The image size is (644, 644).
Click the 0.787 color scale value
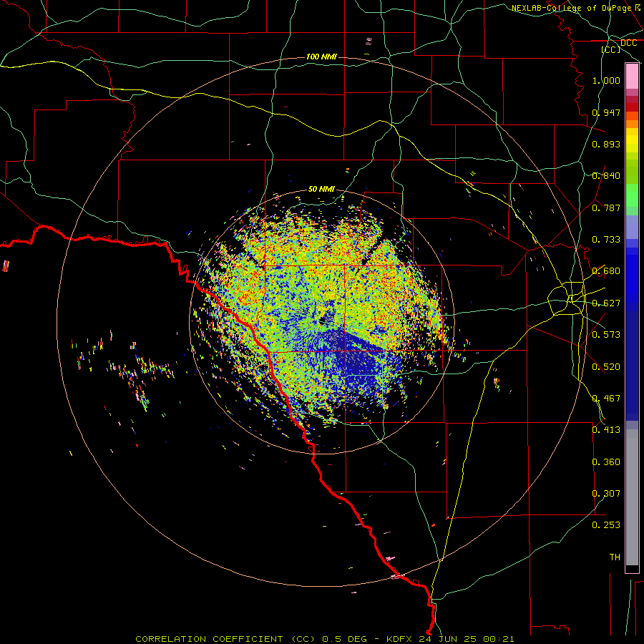click(x=606, y=208)
